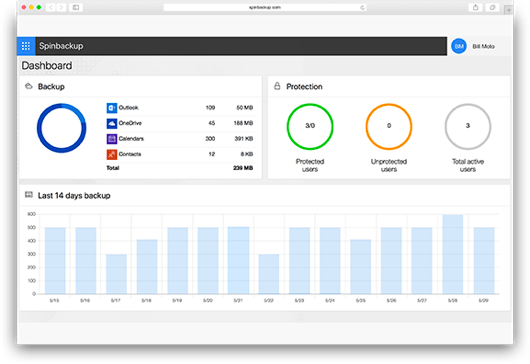Click the lock icon beside Protection
The height and width of the screenshot is (364, 530).
click(x=277, y=86)
